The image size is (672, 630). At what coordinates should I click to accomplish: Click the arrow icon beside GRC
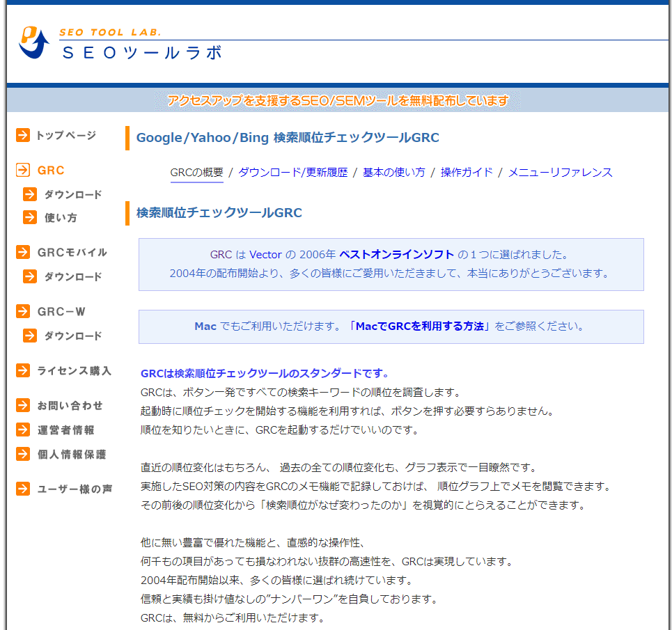click(23, 171)
